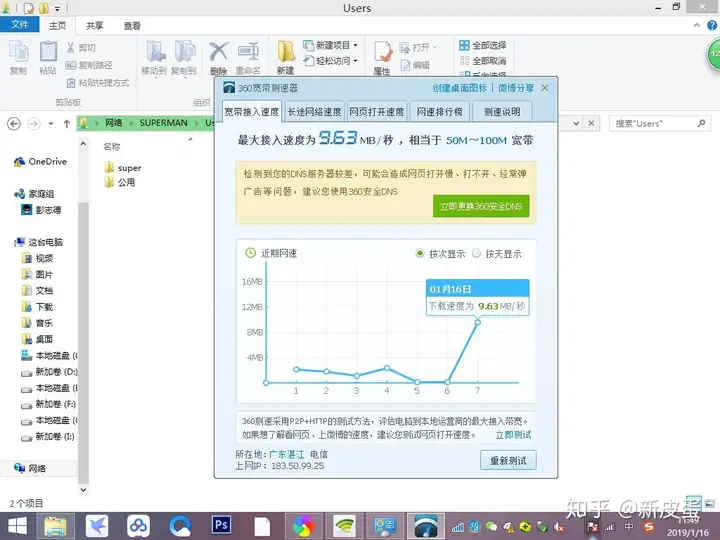Click 创建桌面图标 link in speed tester
The height and width of the screenshot is (540, 720).
[460, 88]
